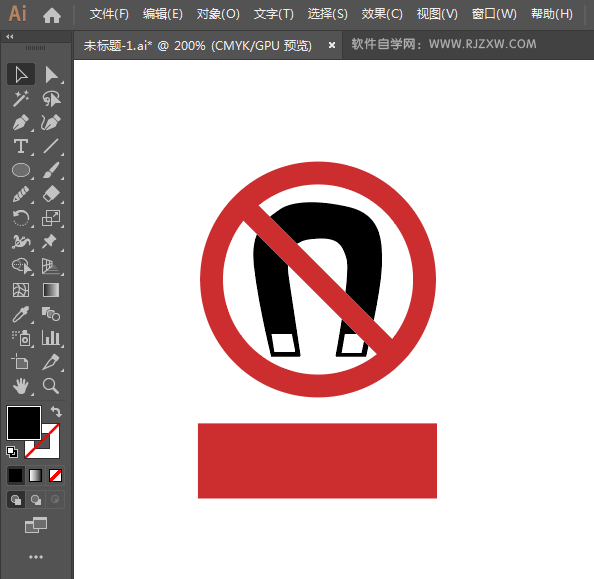The image size is (594, 579).
Task: Choose the Zoom tool magnifier
Action: [51, 386]
